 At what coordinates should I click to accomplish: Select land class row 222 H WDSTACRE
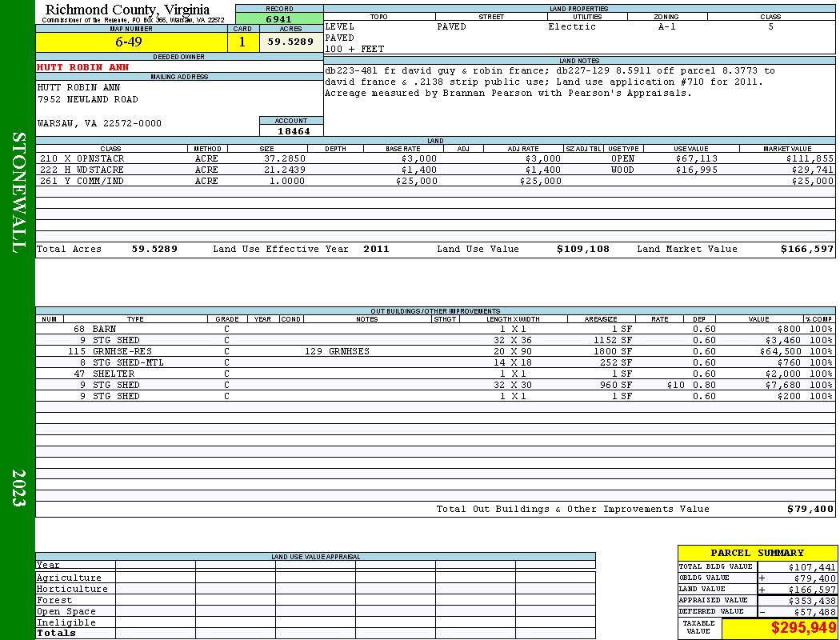coord(435,170)
